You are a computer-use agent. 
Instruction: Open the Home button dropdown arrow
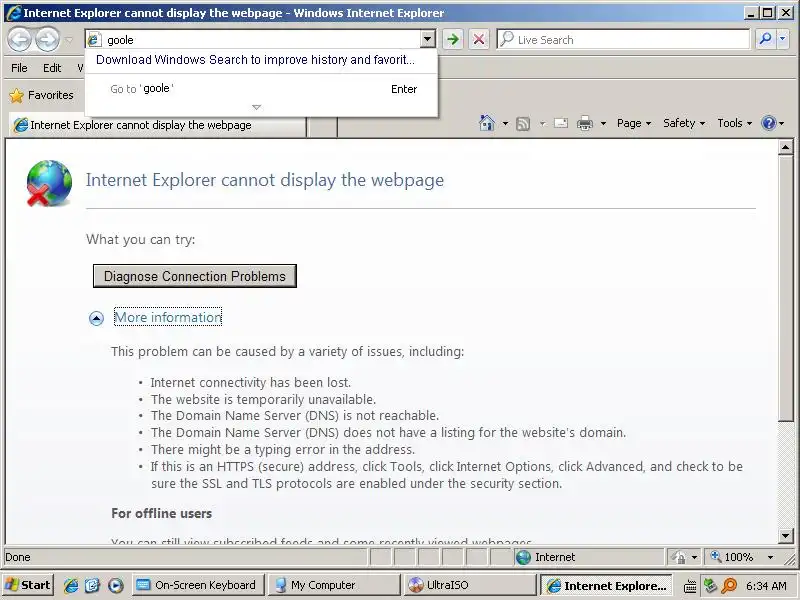[505, 123]
